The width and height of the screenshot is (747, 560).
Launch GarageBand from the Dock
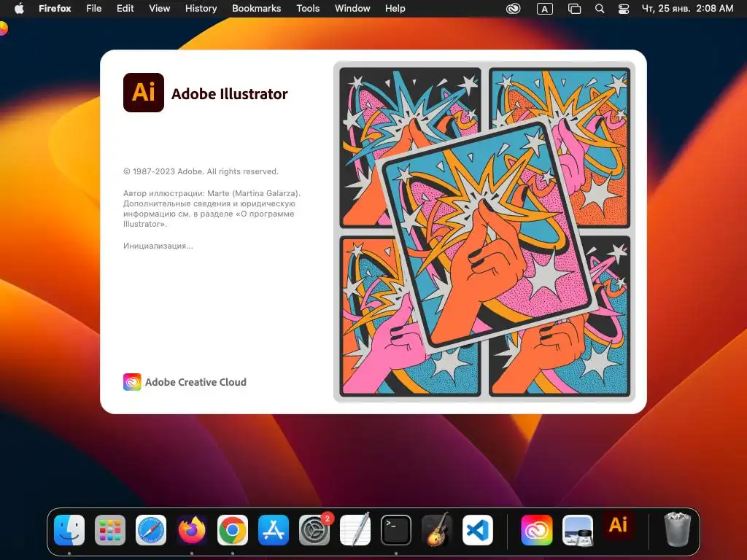tap(437, 530)
